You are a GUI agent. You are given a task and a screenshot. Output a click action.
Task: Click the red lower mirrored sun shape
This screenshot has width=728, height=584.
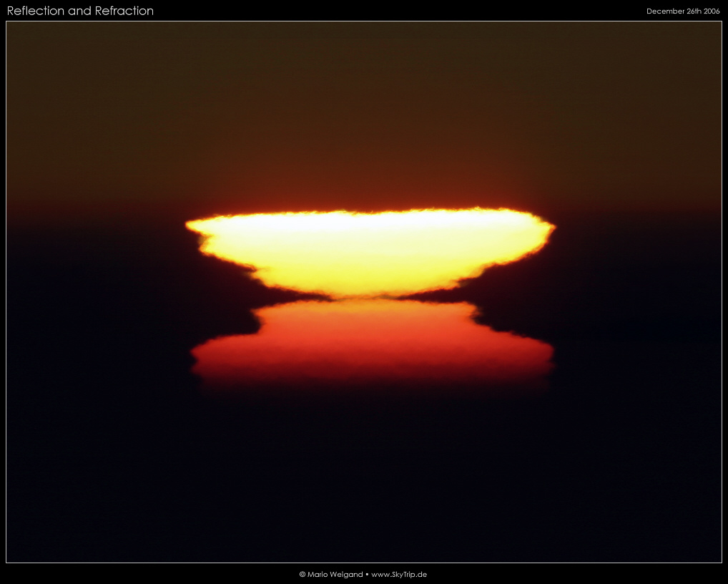[x=371, y=340]
